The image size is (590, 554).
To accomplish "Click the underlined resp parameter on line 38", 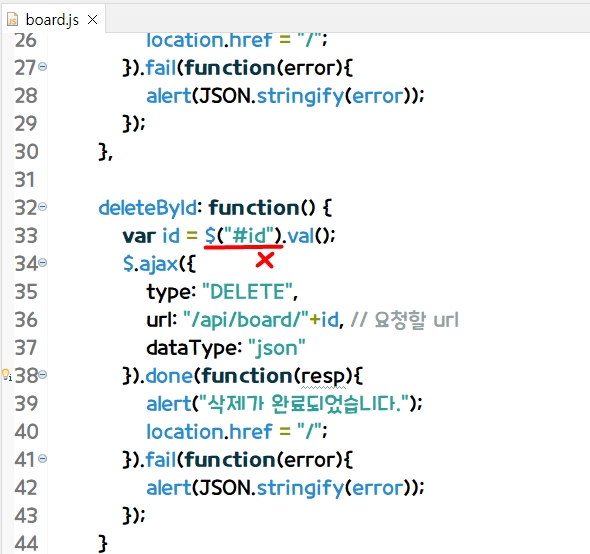I will [x=323, y=376].
